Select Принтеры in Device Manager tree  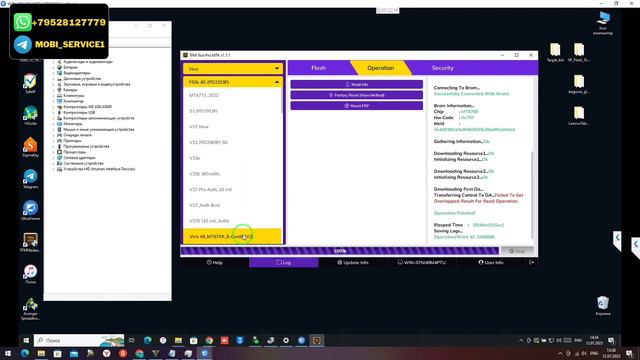[72, 140]
